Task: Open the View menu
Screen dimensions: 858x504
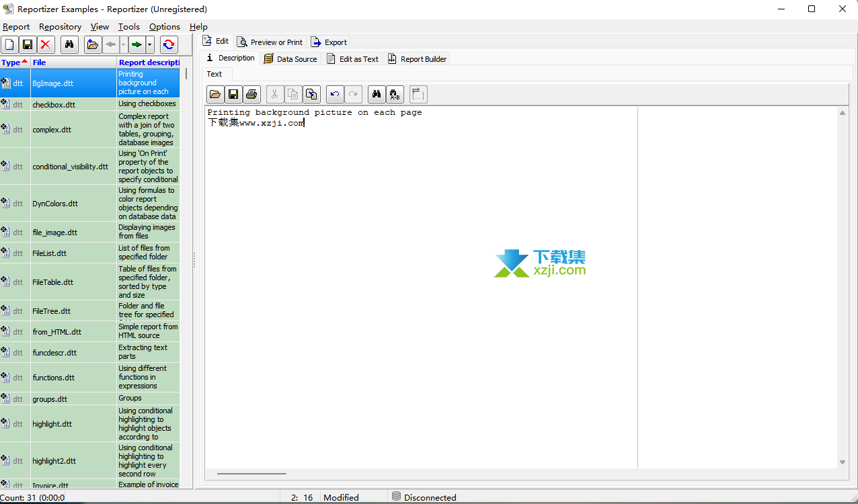Action: pos(100,27)
